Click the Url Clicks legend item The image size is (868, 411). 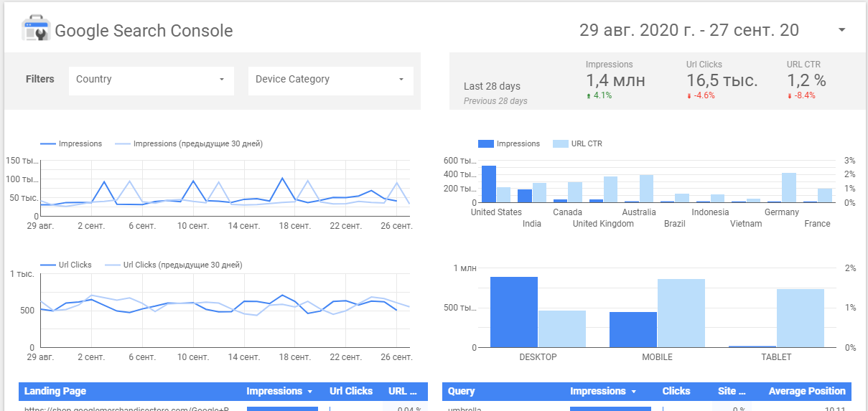coord(66,265)
